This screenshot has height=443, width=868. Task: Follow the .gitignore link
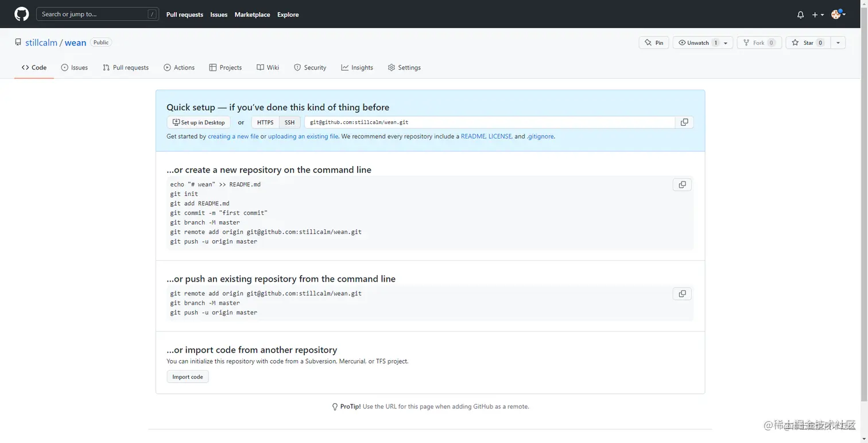pos(540,137)
